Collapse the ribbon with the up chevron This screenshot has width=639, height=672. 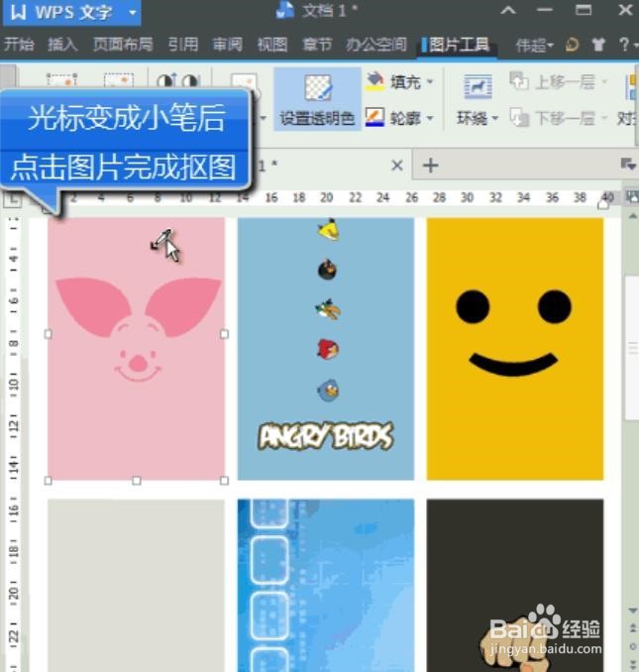[508, 10]
